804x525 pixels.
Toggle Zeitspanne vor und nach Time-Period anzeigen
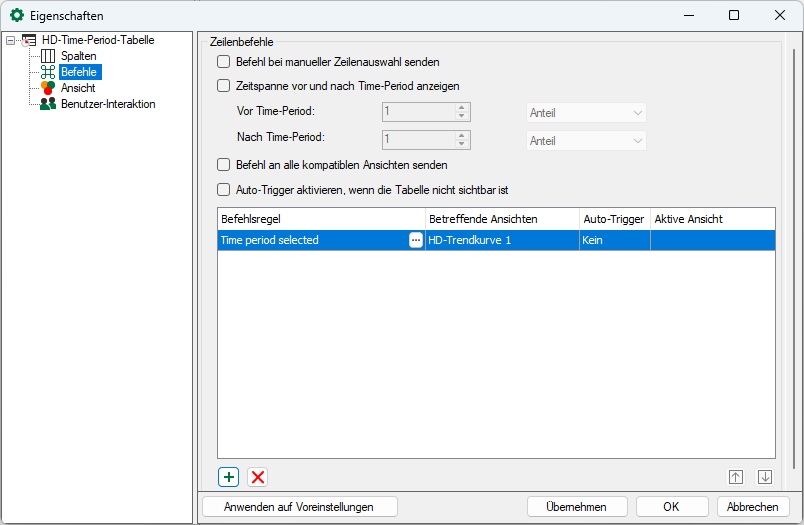point(224,86)
